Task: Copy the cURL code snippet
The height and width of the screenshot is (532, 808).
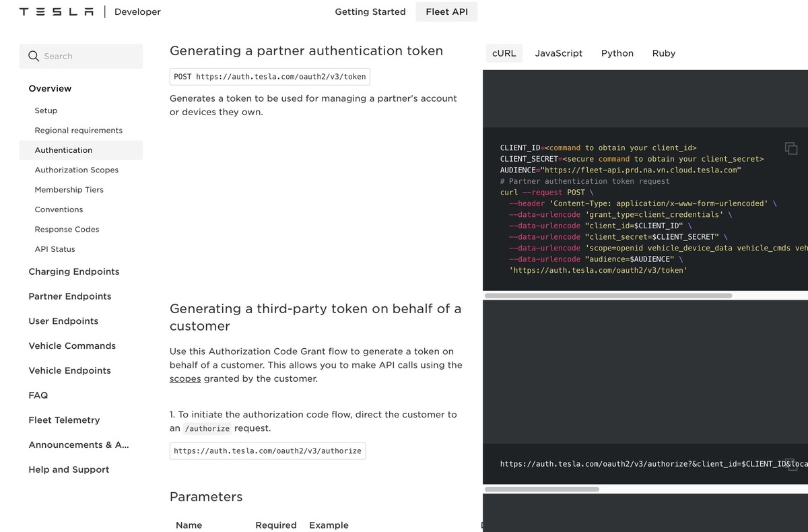Action: pyautogui.click(x=791, y=148)
